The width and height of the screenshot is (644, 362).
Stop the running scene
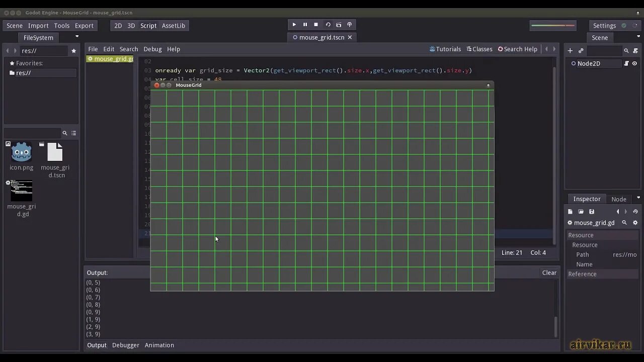tap(316, 24)
